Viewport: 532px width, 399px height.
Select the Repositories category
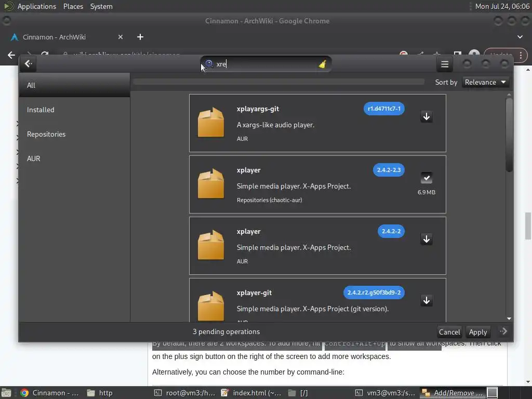74,134
